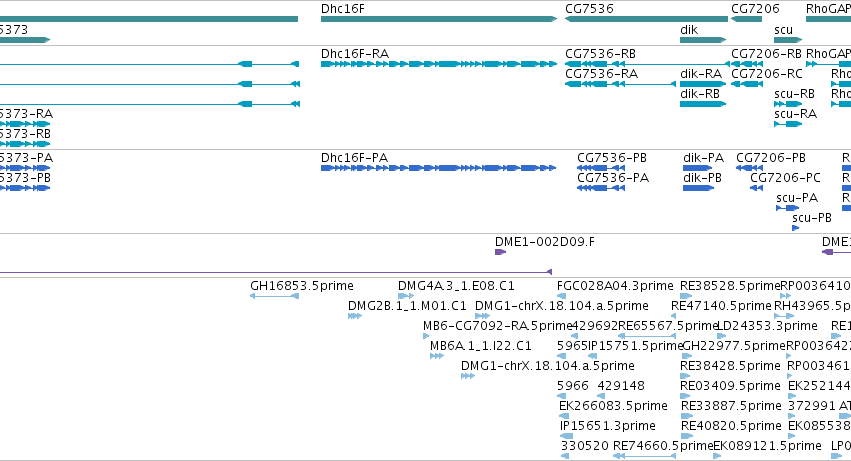Open the RE33887.5prime EST label

click(x=731, y=406)
